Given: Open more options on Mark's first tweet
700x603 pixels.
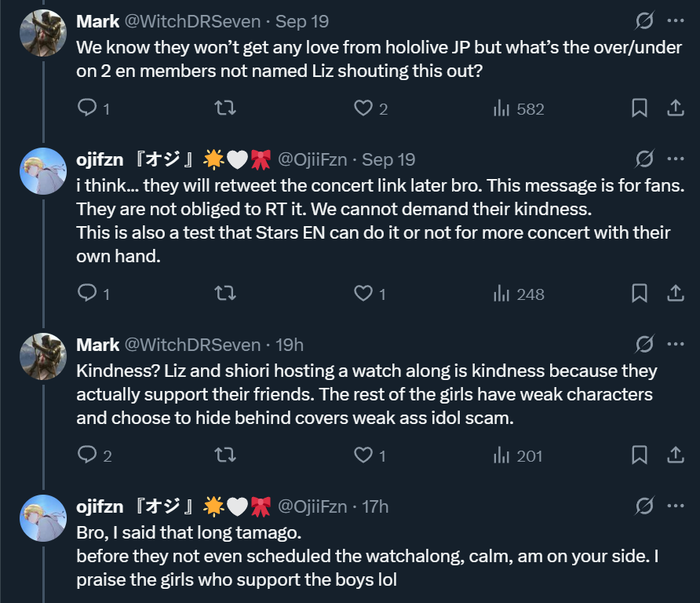Looking at the screenshot, I should [x=675, y=21].
